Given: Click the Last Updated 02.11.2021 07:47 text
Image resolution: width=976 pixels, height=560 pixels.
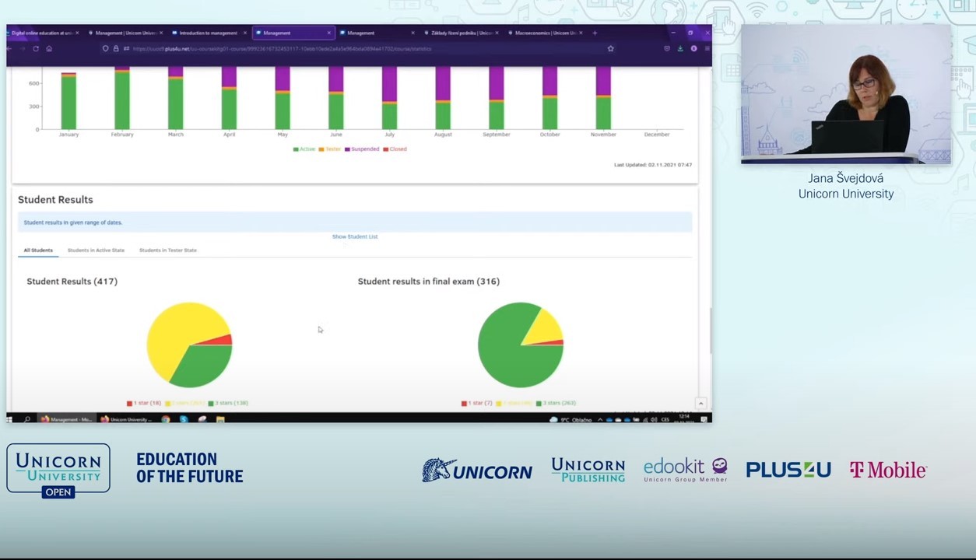Looking at the screenshot, I should coord(653,165).
